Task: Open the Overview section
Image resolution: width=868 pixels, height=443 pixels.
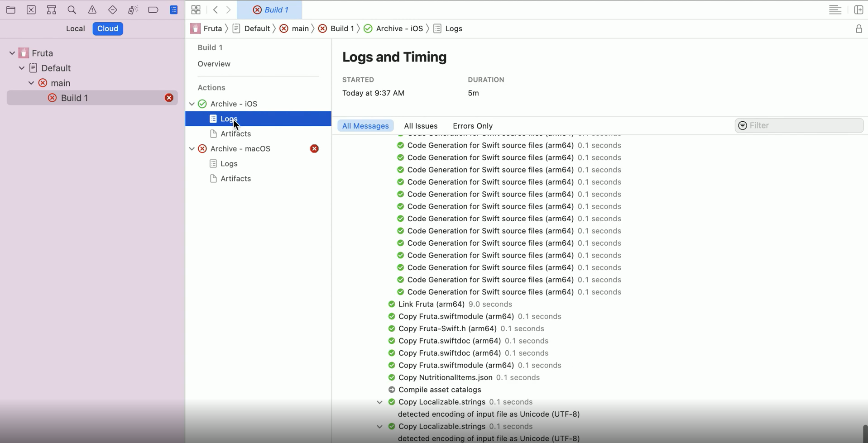Action: (214, 64)
